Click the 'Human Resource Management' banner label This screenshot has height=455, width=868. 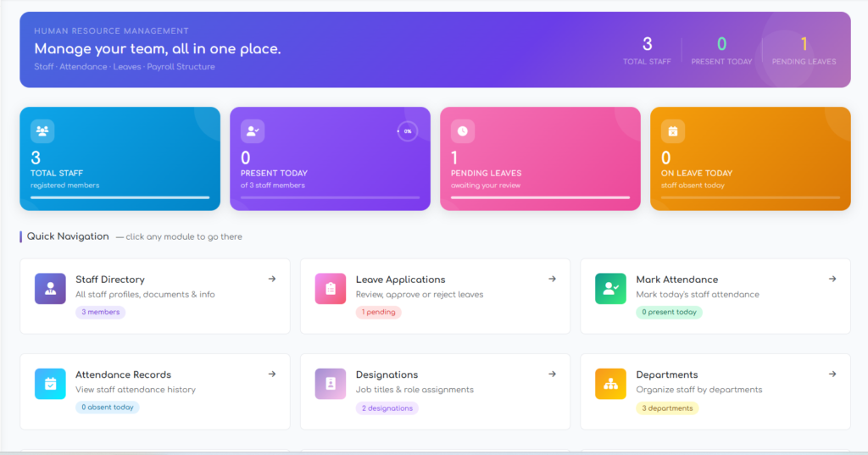click(111, 31)
